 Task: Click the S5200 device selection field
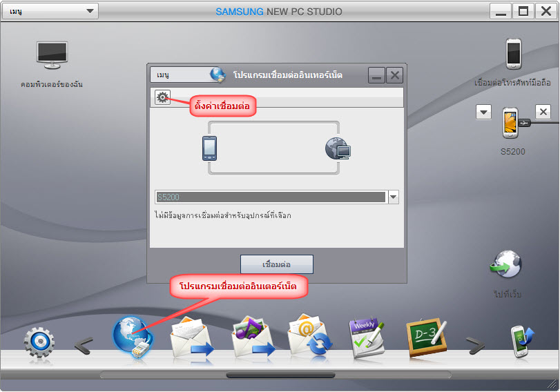(271, 197)
